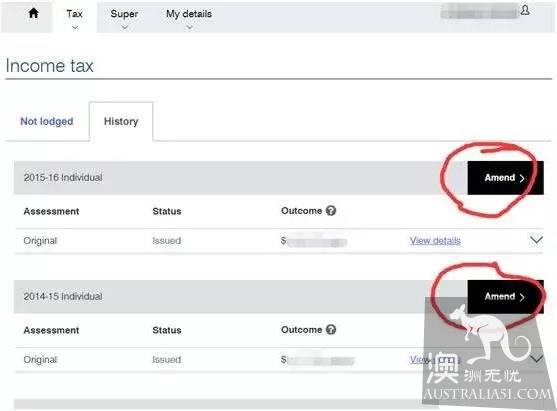Viewport: 557px width, 411px height.
Task: Click the 2015-16 Individual header bar
Action: (x=240, y=178)
